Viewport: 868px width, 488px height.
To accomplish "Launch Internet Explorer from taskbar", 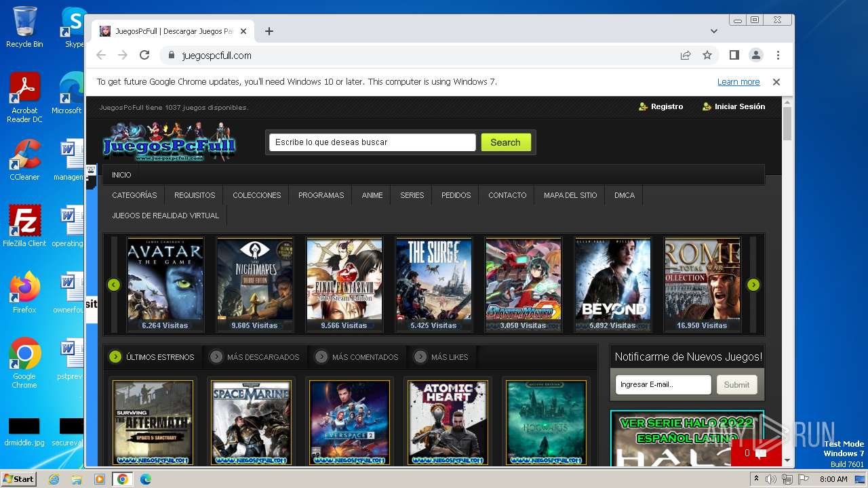I will click(54, 479).
